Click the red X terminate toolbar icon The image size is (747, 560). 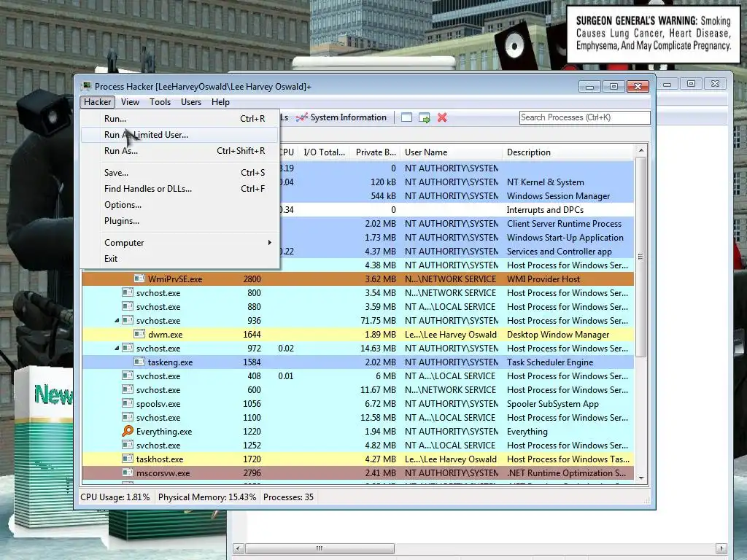(x=442, y=117)
